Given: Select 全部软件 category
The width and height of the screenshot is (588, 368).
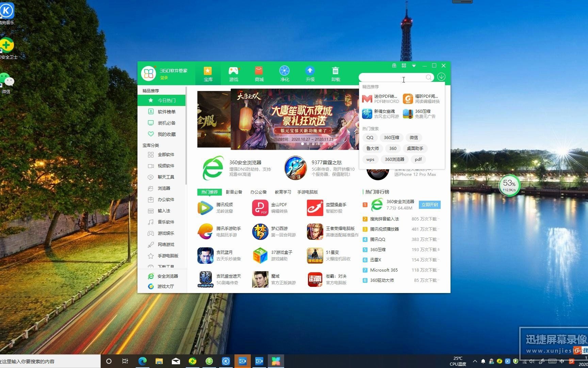Looking at the screenshot, I should coord(162,155).
